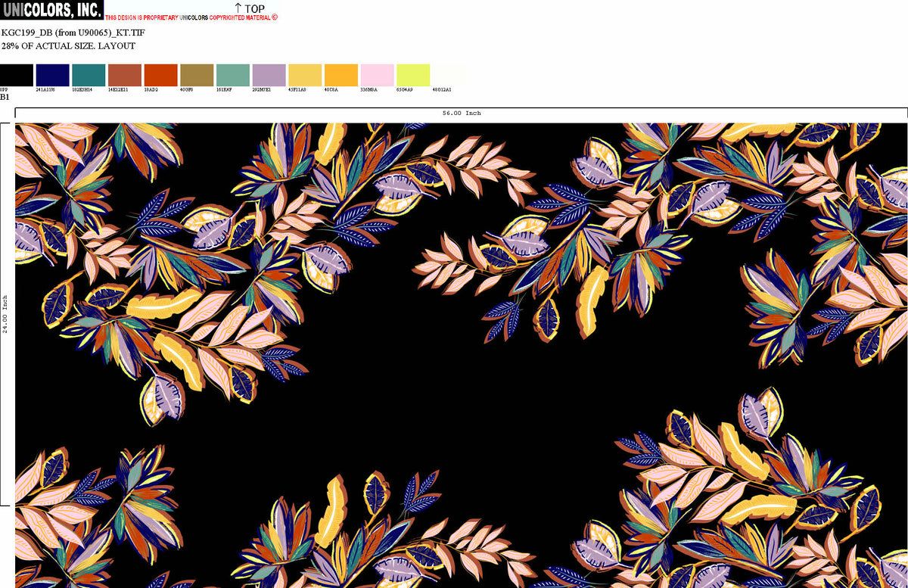The width and height of the screenshot is (908, 588).
Task: Click the floral leaf pattern artwork
Action: click(462, 356)
